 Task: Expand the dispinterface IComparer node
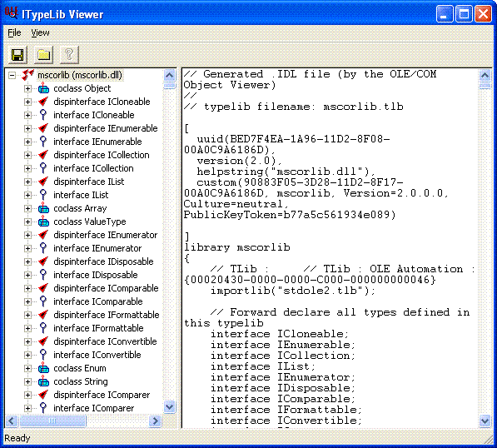point(27,395)
